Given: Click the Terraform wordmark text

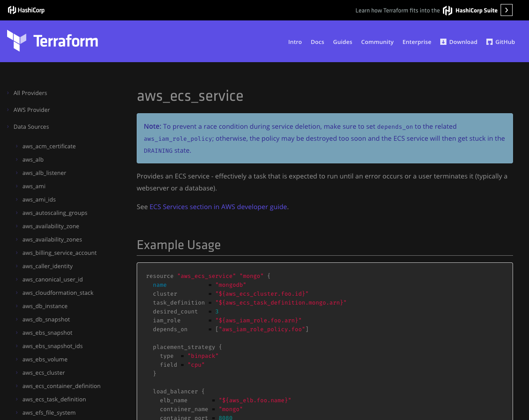Looking at the screenshot, I should pos(66,41).
